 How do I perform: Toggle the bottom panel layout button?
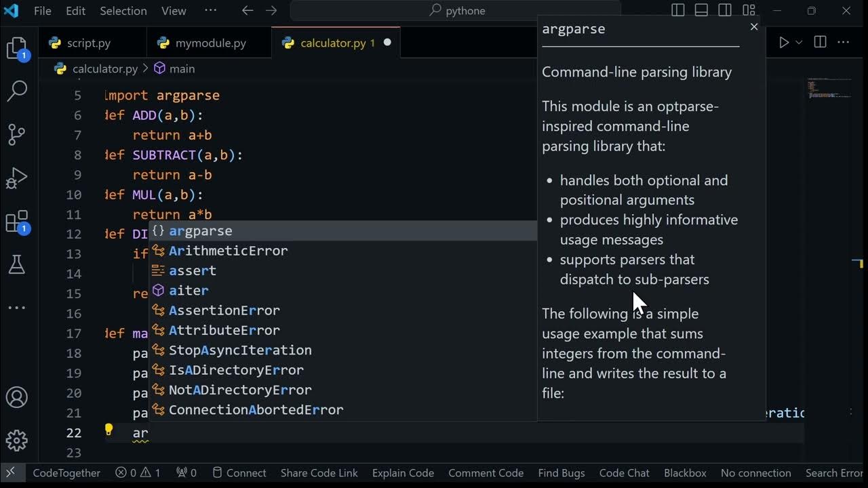(x=701, y=11)
